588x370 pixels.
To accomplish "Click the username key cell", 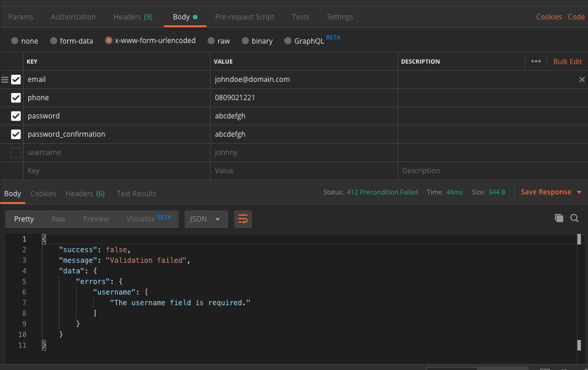I will tap(117, 153).
